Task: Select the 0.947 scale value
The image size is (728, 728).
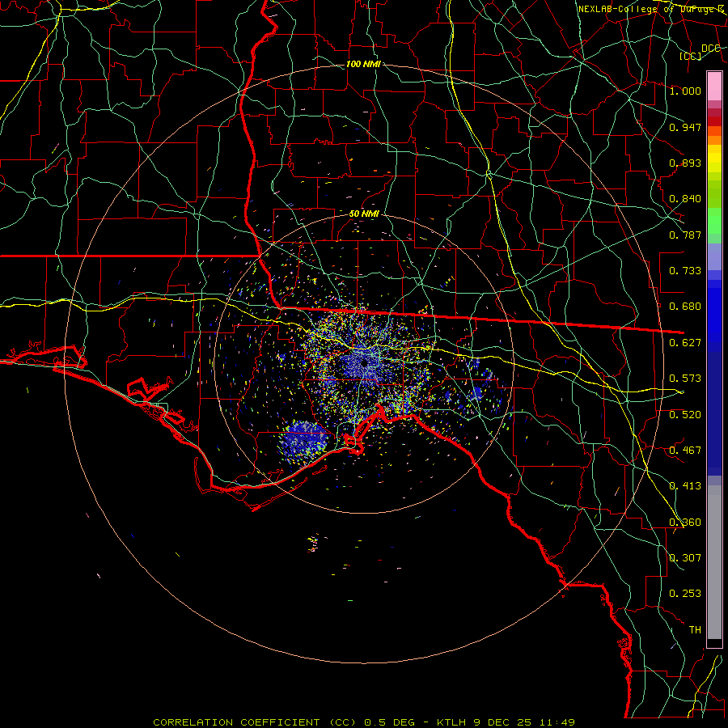Action: tap(685, 127)
